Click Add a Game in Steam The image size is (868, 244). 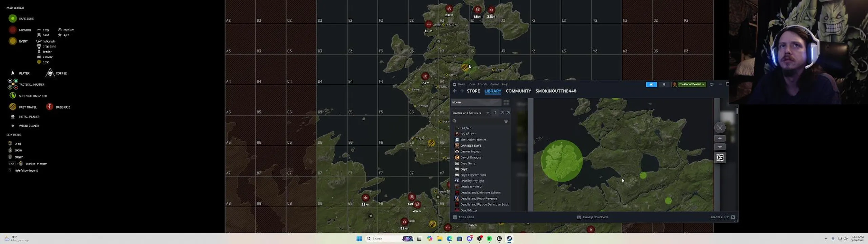tap(463, 217)
